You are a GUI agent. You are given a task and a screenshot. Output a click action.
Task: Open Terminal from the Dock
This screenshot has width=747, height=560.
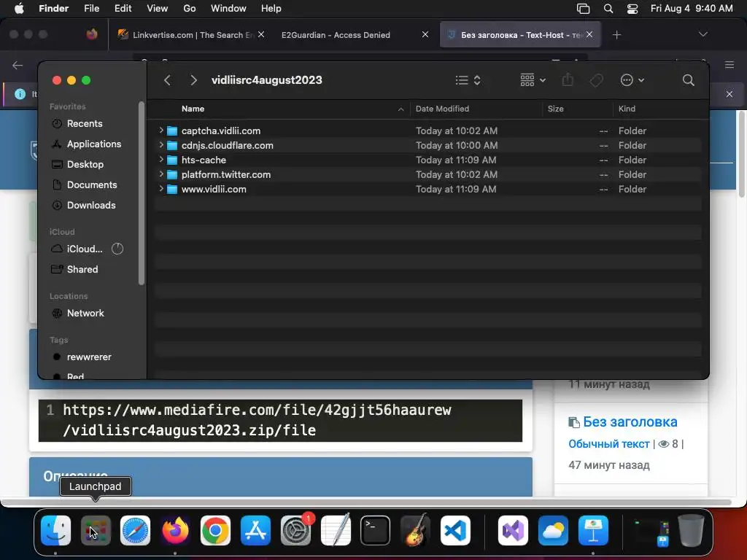(x=376, y=530)
